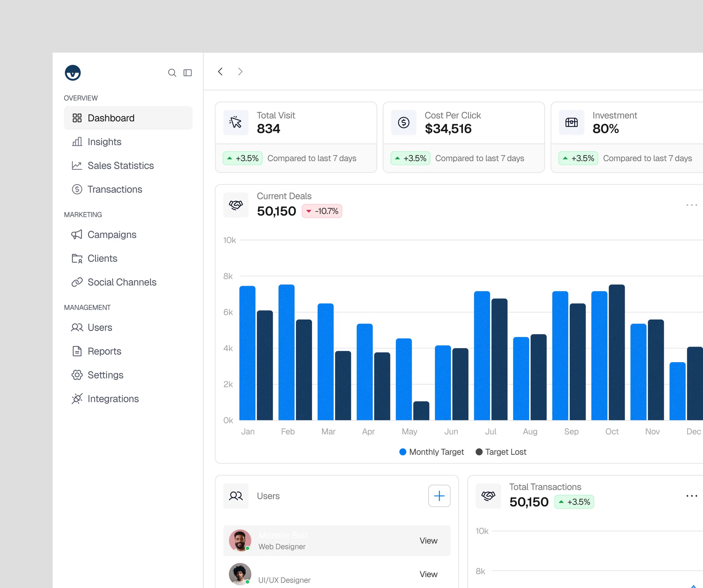Toggle Monthly Target legend item

click(431, 452)
